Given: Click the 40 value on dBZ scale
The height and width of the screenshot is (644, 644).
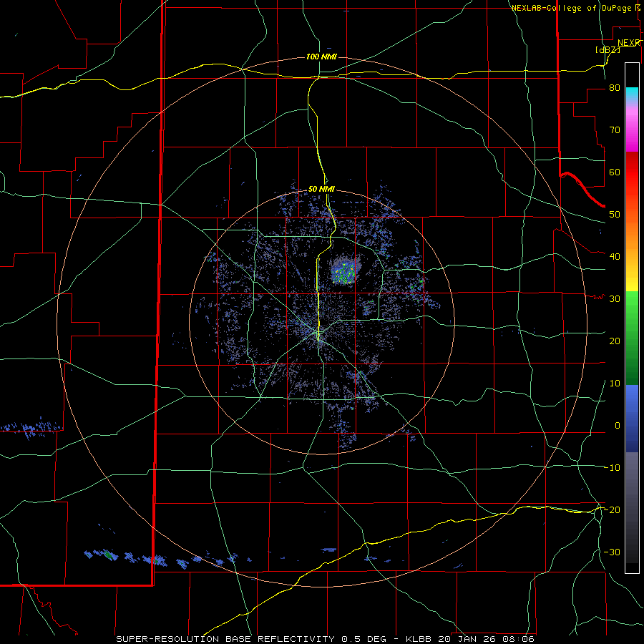Looking at the screenshot, I should coord(615,257).
